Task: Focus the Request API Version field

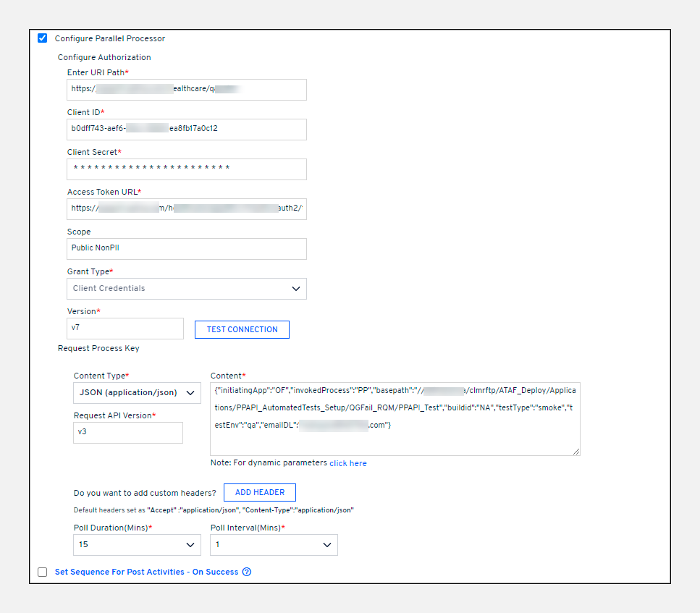Action: [127, 433]
